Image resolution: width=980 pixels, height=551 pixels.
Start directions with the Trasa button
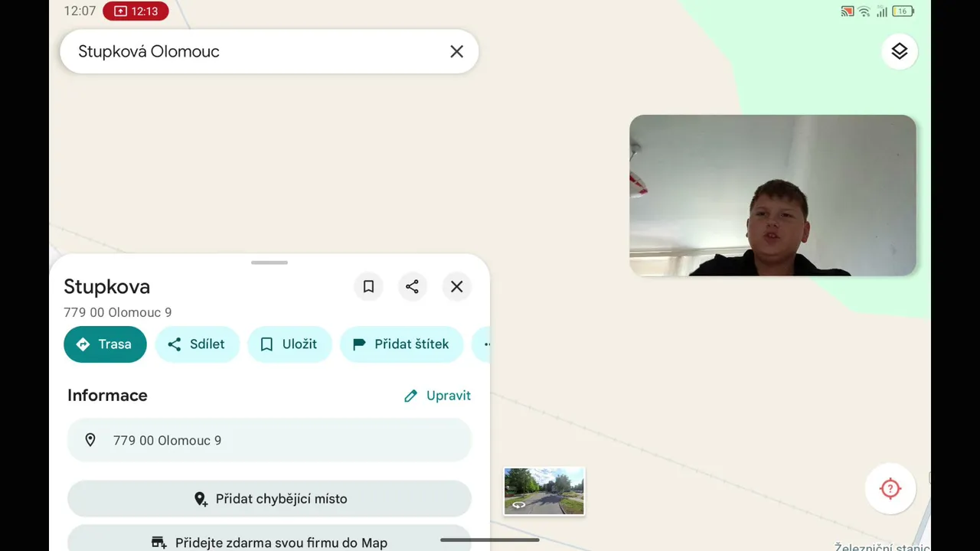click(x=105, y=344)
